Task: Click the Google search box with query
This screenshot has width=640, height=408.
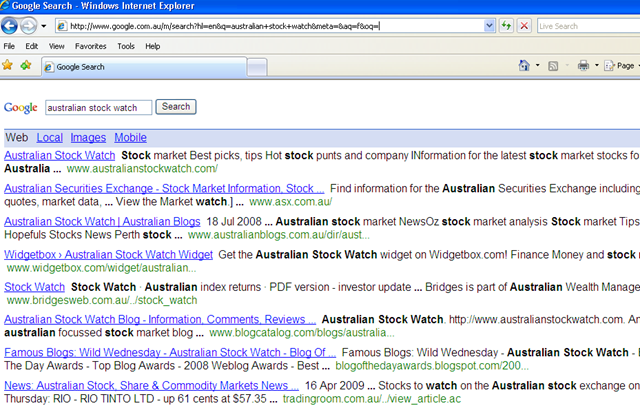Action: (98, 108)
